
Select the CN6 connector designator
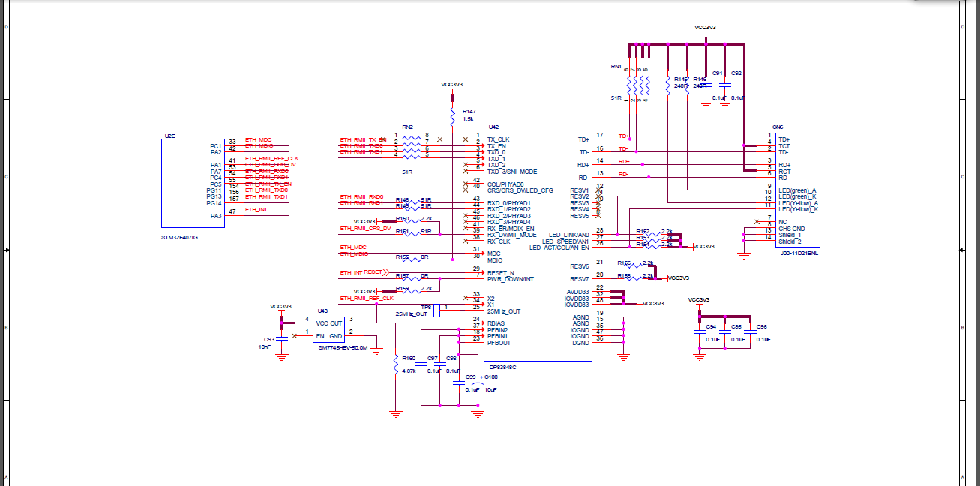point(778,127)
